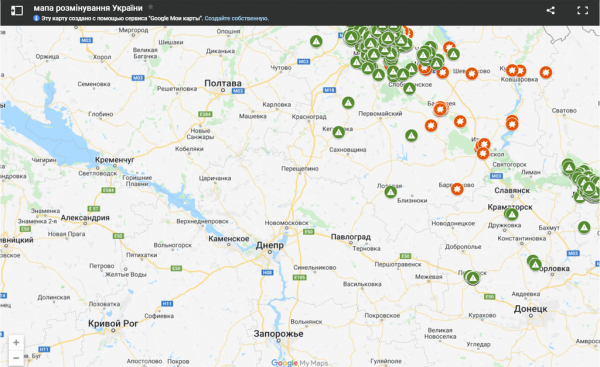The image size is (600, 367).
Task: Click the Кременчуг city label
Action: tap(114, 160)
